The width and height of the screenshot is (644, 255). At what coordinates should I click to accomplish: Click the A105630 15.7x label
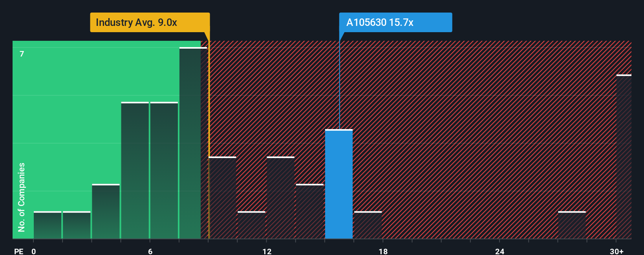click(x=395, y=22)
